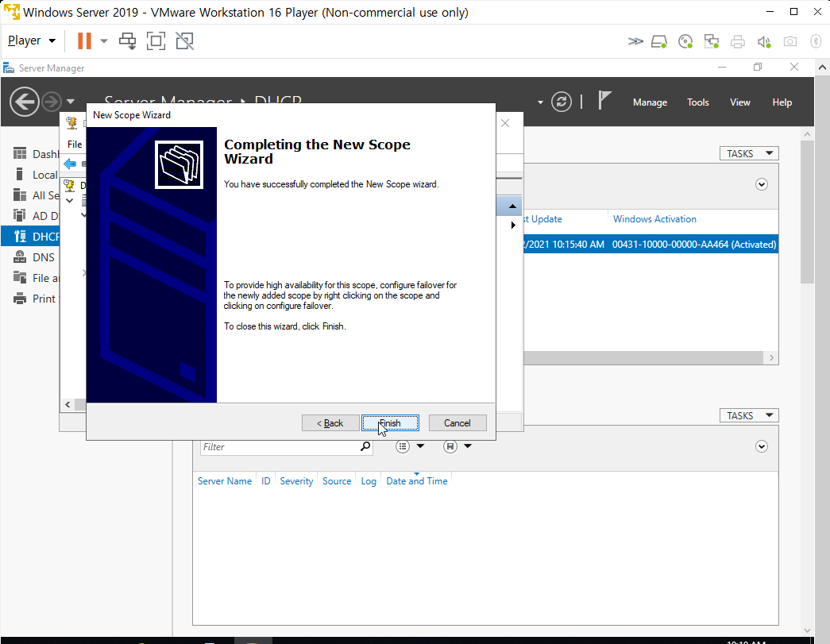
Task: Open the Help menu
Action: (782, 102)
